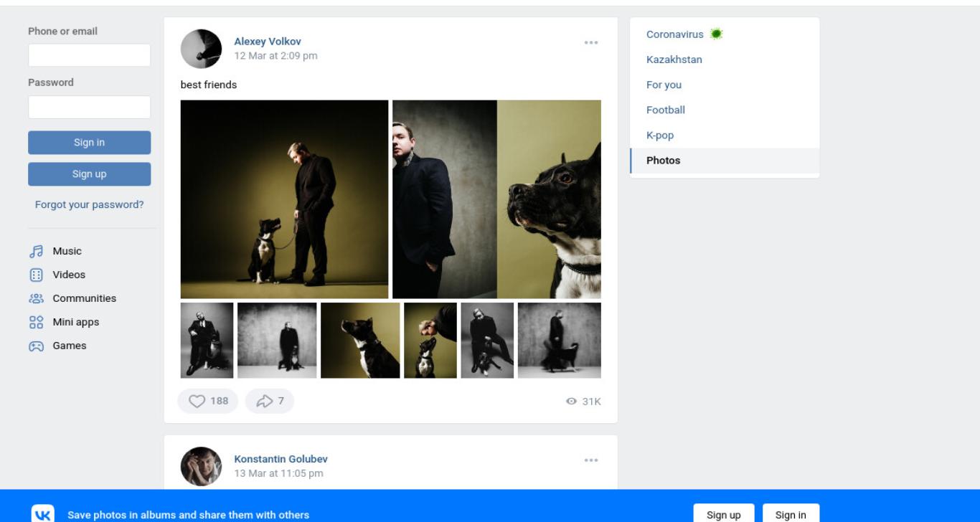Open the Kazakhstan feed tab
The height and width of the screenshot is (522, 980).
click(725, 60)
